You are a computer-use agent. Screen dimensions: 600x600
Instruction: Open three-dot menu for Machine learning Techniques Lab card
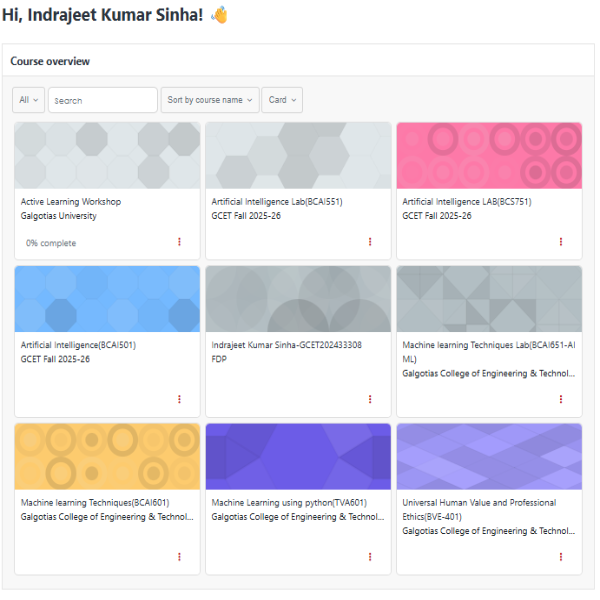(x=561, y=399)
